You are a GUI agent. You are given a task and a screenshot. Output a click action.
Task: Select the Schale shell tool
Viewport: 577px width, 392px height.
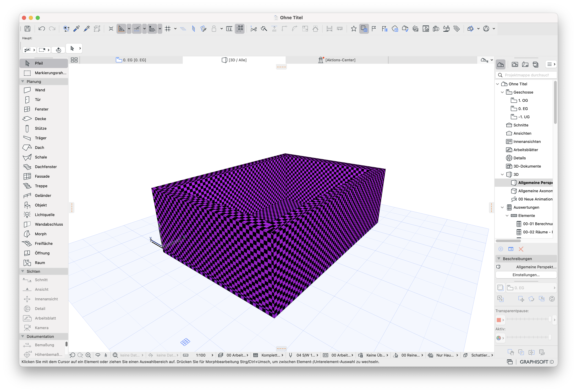tap(44, 157)
